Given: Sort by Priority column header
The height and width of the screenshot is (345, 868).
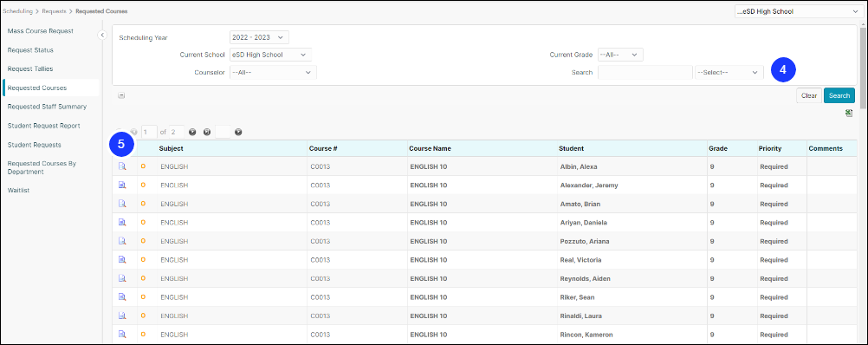Looking at the screenshot, I should point(771,148).
